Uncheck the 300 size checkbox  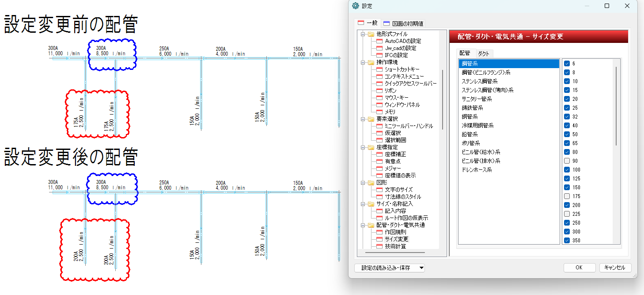[x=567, y=232]
